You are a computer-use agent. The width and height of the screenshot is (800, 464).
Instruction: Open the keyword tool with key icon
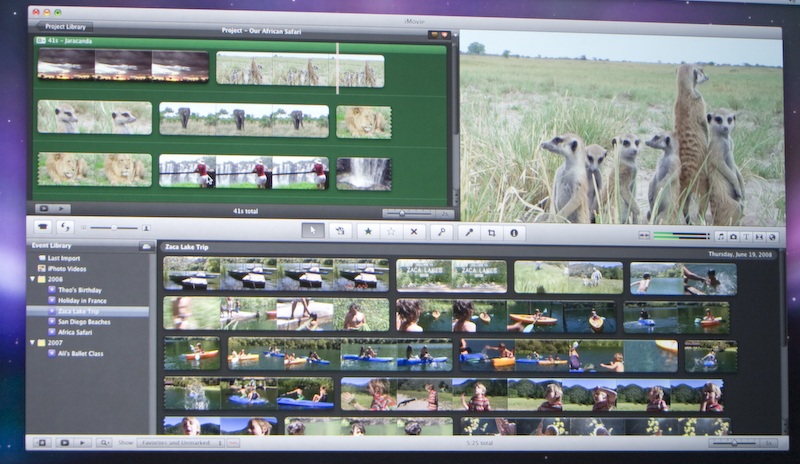[x=442, y=232]
